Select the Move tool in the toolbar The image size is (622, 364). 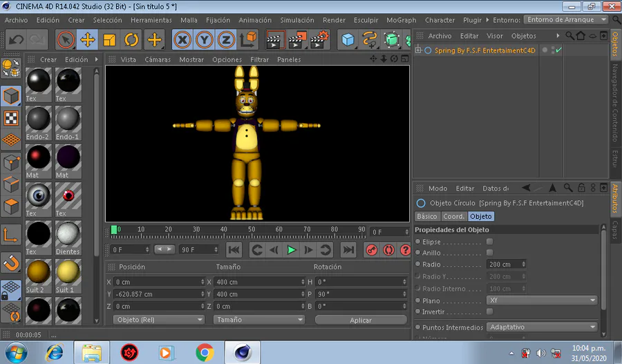pyautogui.click(x=88, y=40)
